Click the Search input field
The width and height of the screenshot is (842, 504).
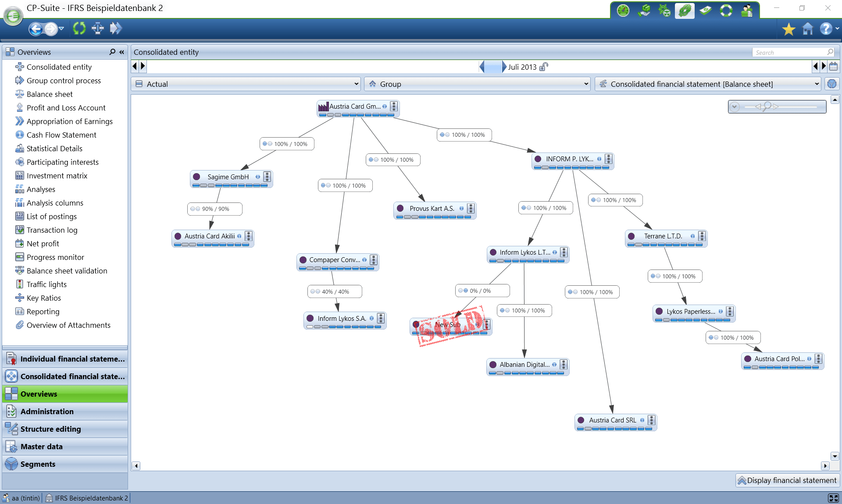coord(793,52)
